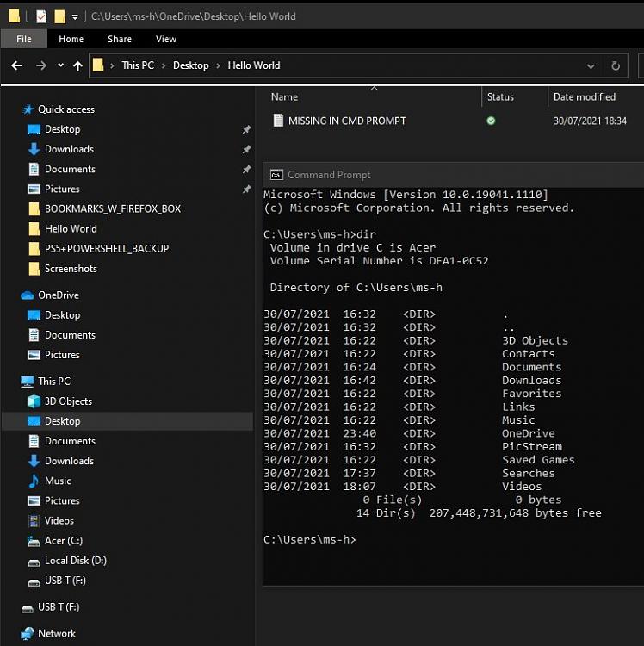This screenshot has width=644, height=646.
Task: Click the Command Prompt title bar icon
Action: click(x=276, y=175)
